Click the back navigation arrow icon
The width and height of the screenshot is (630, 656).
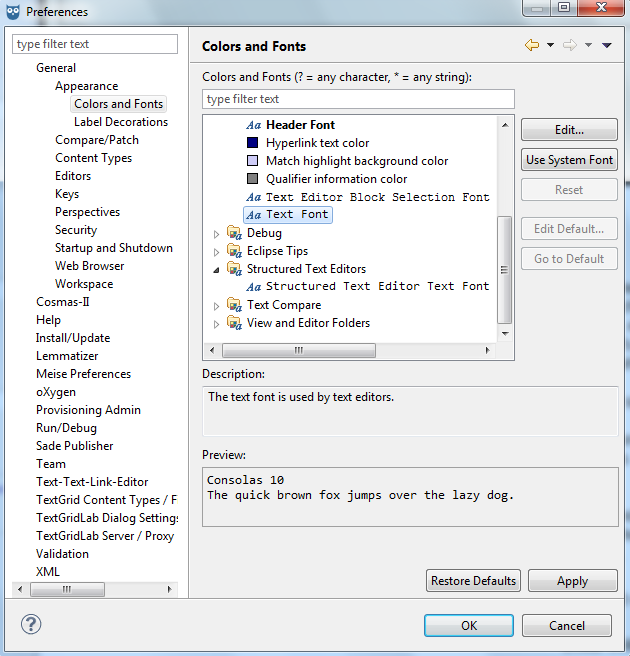click(x=532, y=46)
